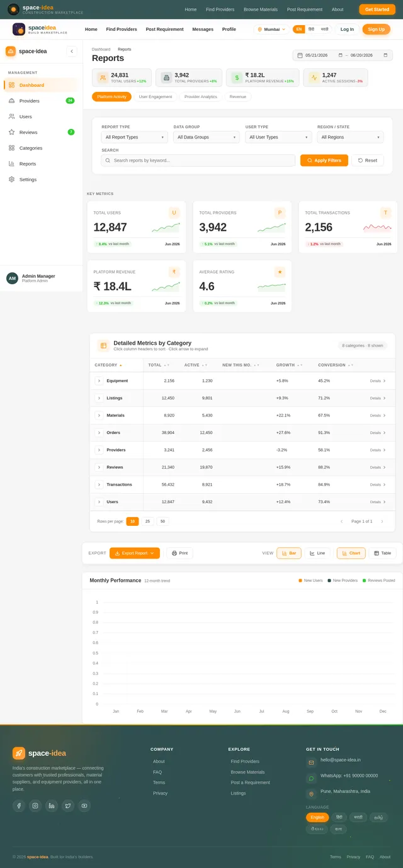Click the Twitter icon in footer
Screen dimensions: 403x868
click(x=68, y=806)
